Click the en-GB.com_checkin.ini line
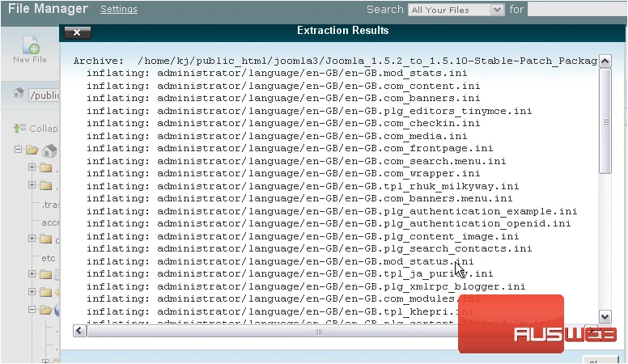The width and height of the screenshot is (628, 364). coord(283,123)
